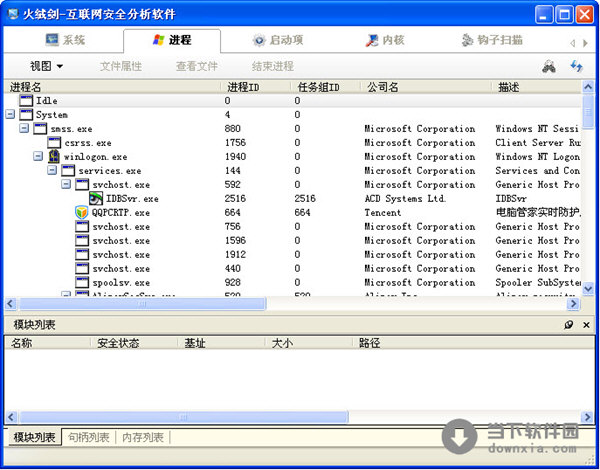Click the QQPCRTP.exe shield icon
This screenshot has height=470, width=600.
pos(82,212)
